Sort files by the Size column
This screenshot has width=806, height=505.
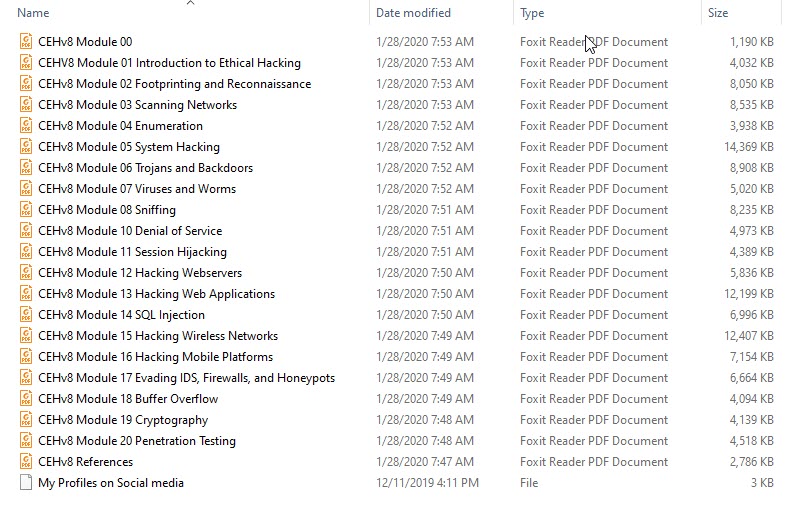[718, 13]
